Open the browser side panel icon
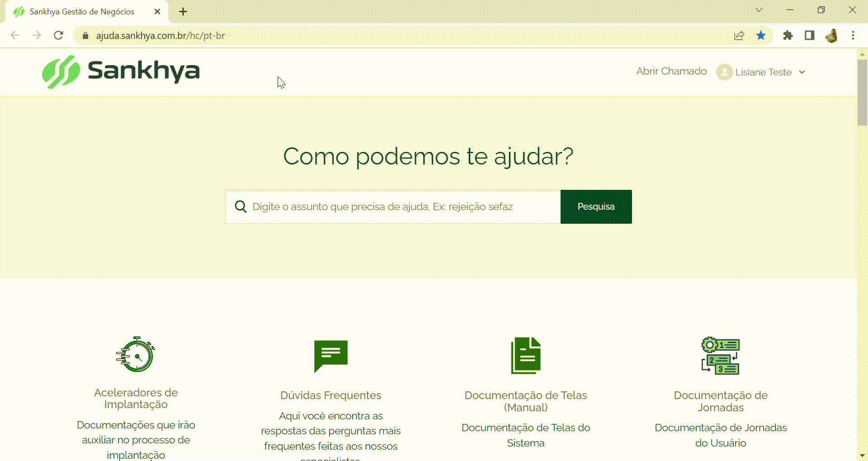Screen dimensions: 868x461 click(810, 35)
